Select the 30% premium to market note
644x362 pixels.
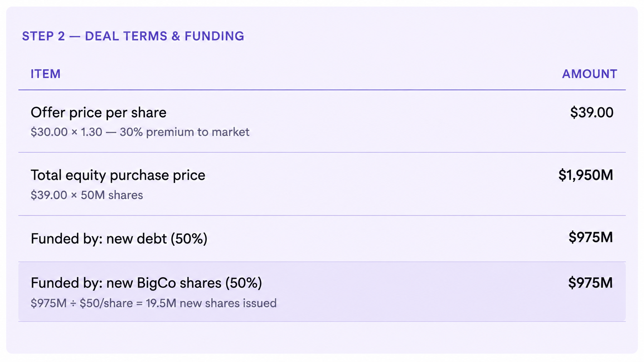pos(184,132)
